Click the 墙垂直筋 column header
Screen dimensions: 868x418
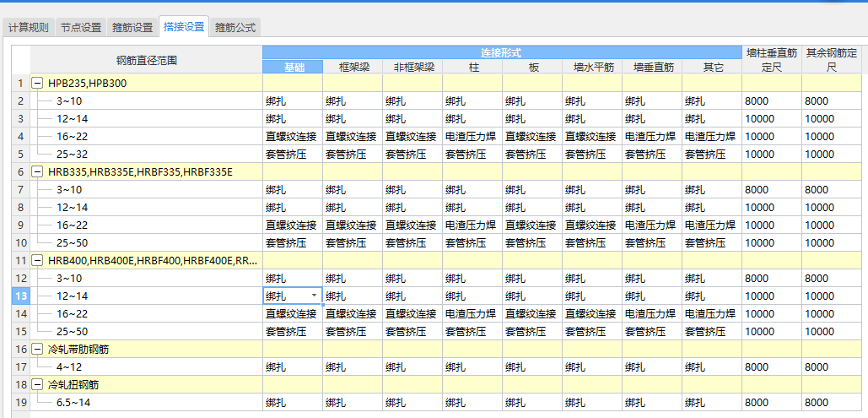(x=652, y=67)
